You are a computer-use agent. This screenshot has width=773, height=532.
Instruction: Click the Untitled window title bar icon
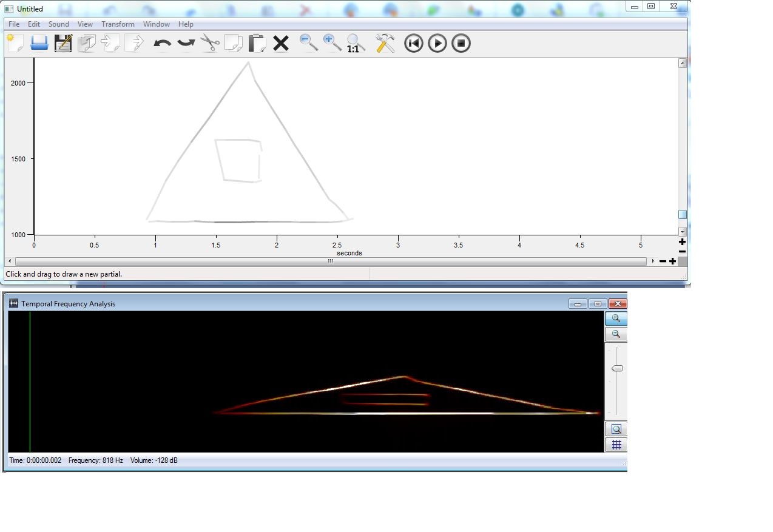click(9, 8)
